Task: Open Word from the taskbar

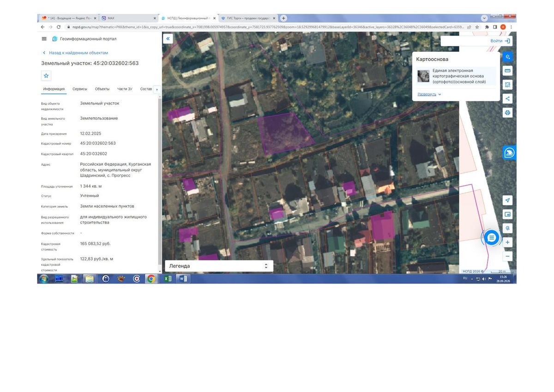Action: [183, 278]
